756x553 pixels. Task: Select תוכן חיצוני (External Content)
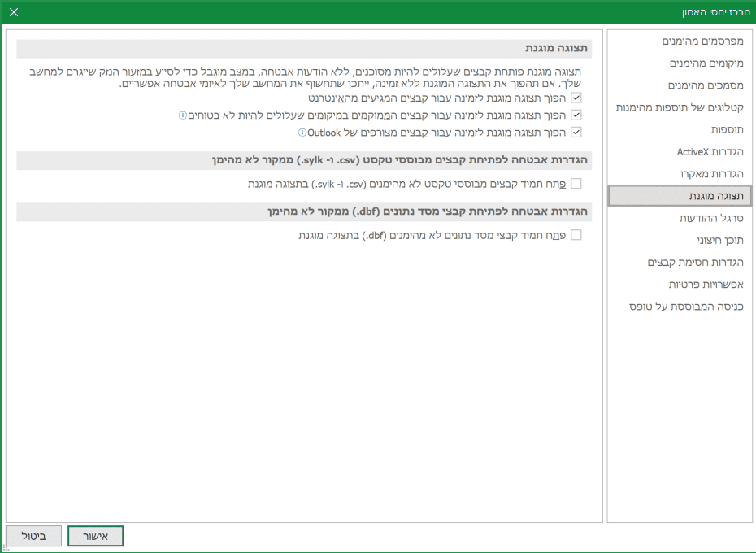[x=680, y=240]
